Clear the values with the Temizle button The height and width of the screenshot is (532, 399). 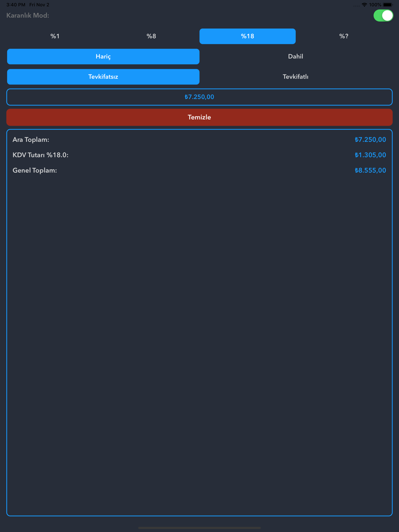pyautogui.click(x=199, y=117)
